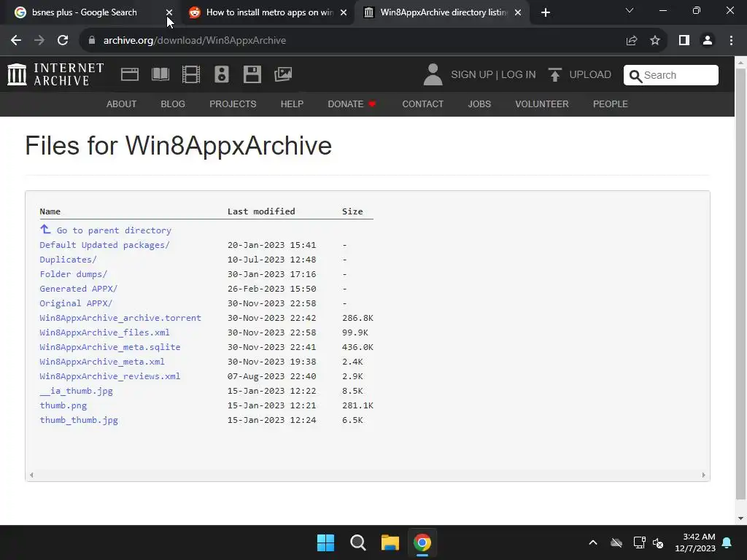Open the BLOG menu item
Viewport: 747px width, 560px height.
(173, 104)
